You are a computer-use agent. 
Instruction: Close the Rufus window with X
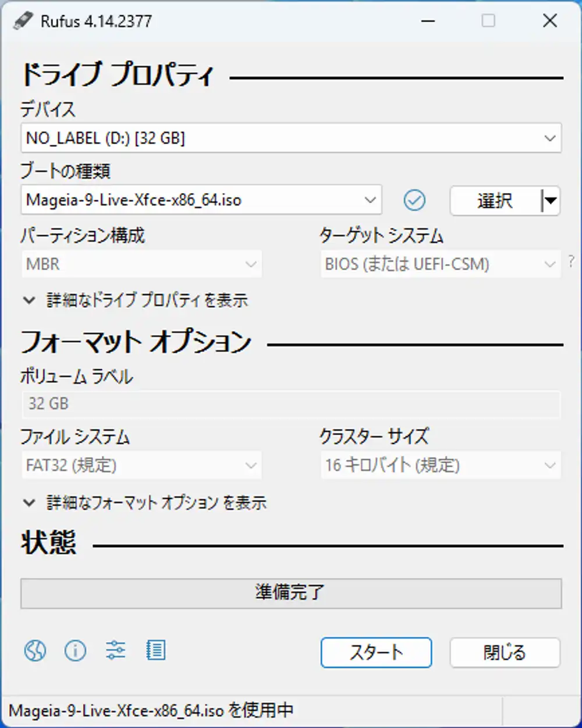tap(549, 22)
